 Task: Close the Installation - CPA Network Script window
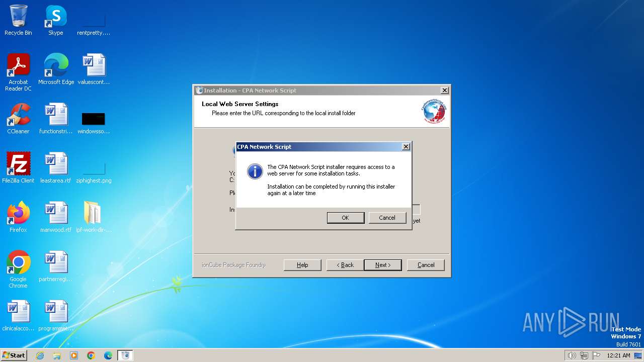click(x=444, y=90)
